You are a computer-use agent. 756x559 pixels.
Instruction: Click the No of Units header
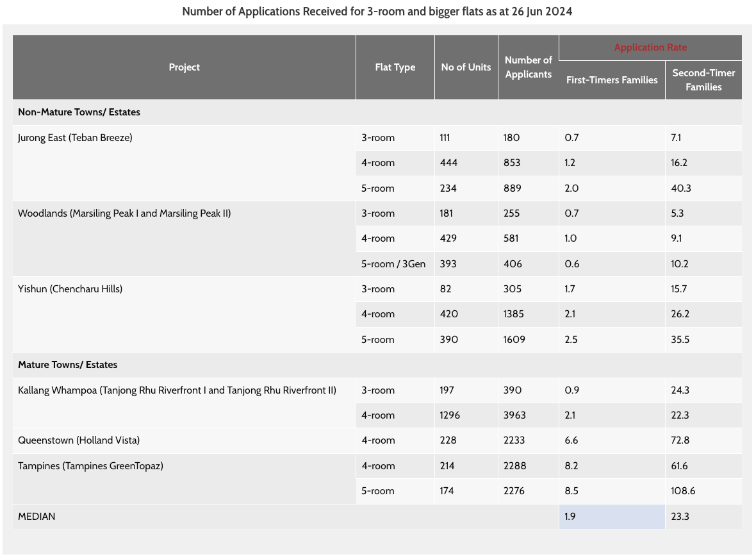[x=466, y=67]
